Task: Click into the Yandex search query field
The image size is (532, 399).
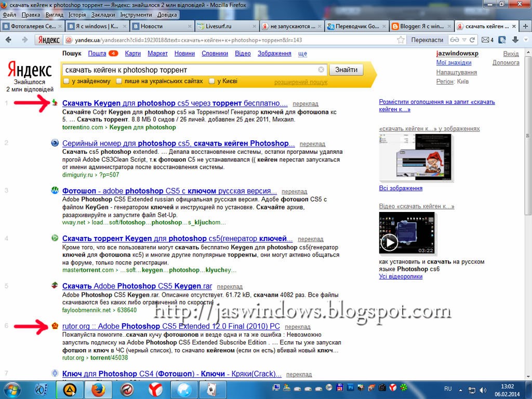Action: 191,70
